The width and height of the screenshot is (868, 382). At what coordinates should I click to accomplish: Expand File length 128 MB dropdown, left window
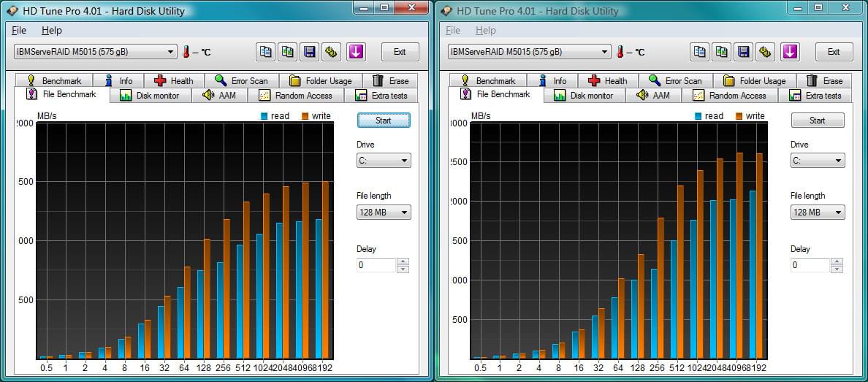click(x=384, y=213)
